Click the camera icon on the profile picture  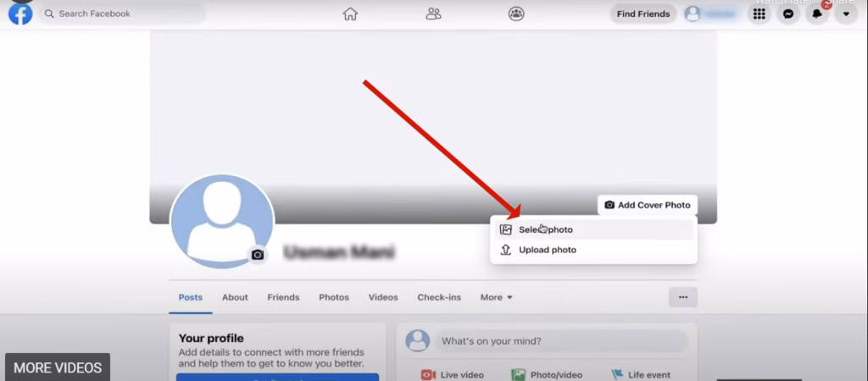pos(258,255)
